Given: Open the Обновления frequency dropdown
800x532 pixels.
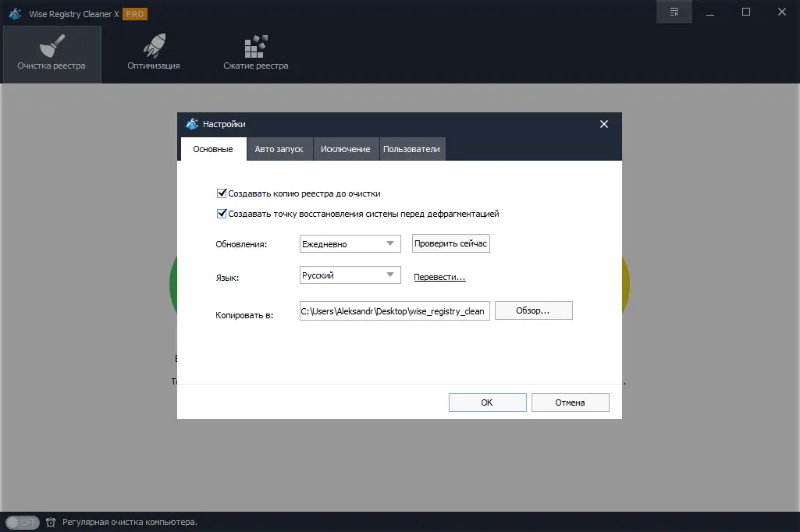Looking at the screenshot, I should (x=350, y=244).
